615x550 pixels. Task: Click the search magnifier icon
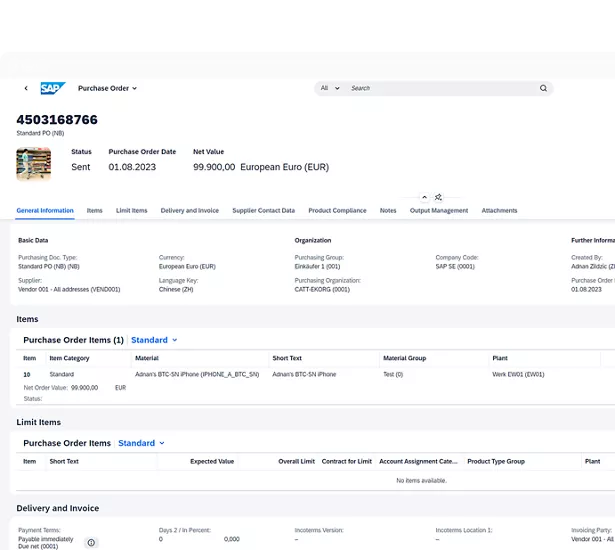544,88
